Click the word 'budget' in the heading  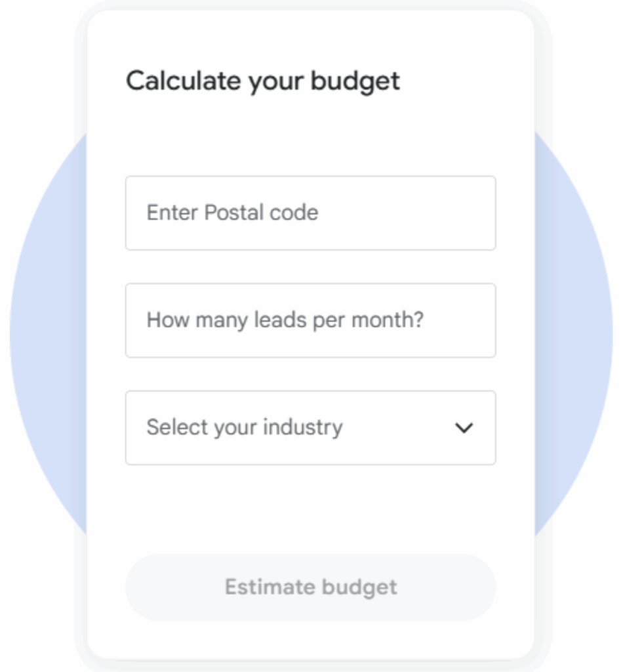[x=355, y=81]
